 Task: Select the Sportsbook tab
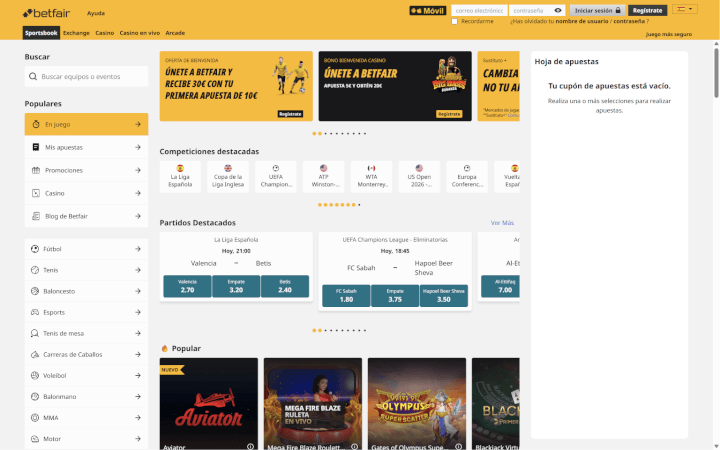point(41,33)
